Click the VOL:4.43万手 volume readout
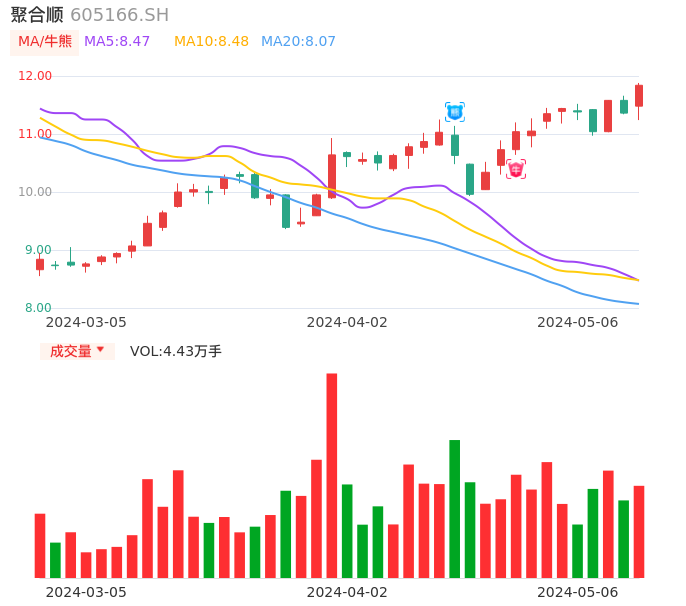This screenshot has height=606, width=686. (176, 351)
